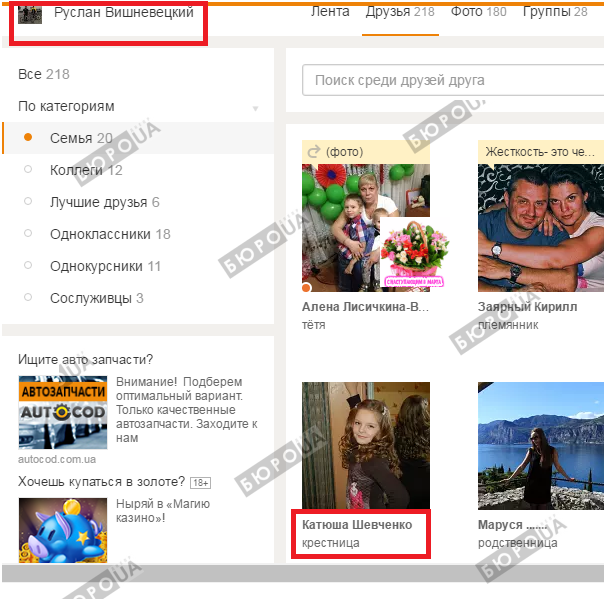Viewport: 604px width, 599px height.
Task: Click the friend search field
Action: (x=450, y=80)
